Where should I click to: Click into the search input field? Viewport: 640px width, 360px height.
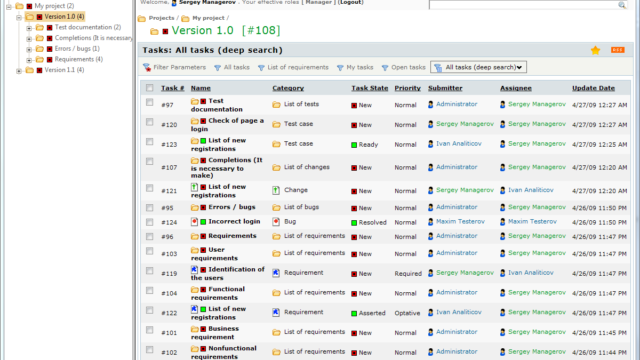[524, 4]
